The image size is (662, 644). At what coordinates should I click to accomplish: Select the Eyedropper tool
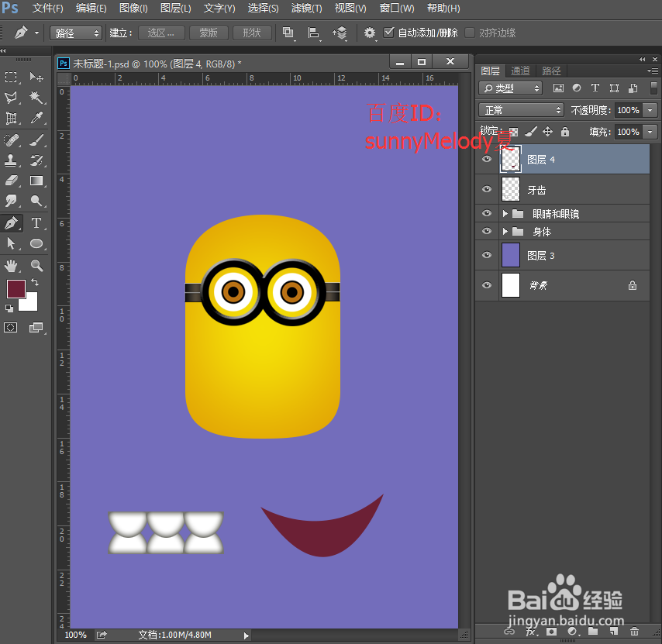(36, 118)
